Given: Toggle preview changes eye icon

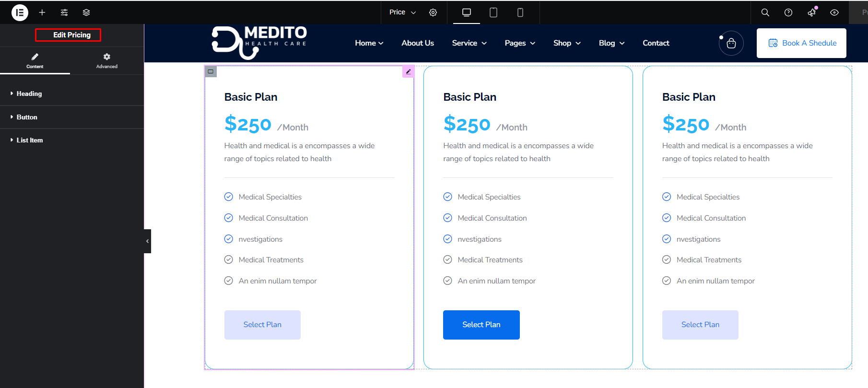Looking at the screenshot, I should coord(834,12).
